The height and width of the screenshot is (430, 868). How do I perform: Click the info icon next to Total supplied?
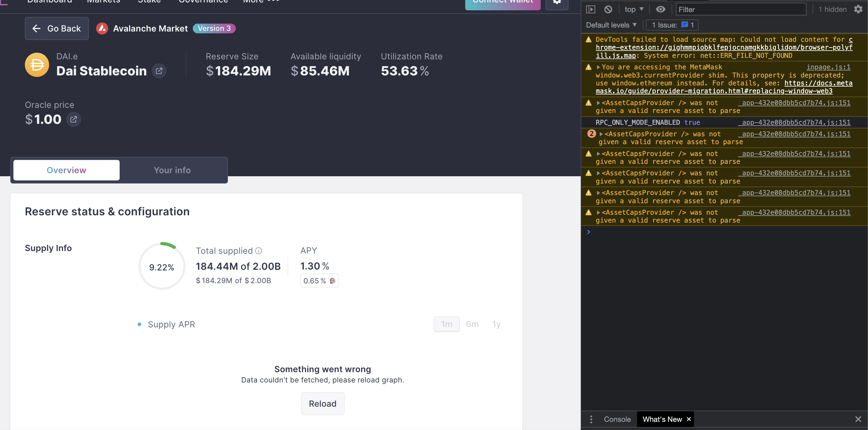259,251
